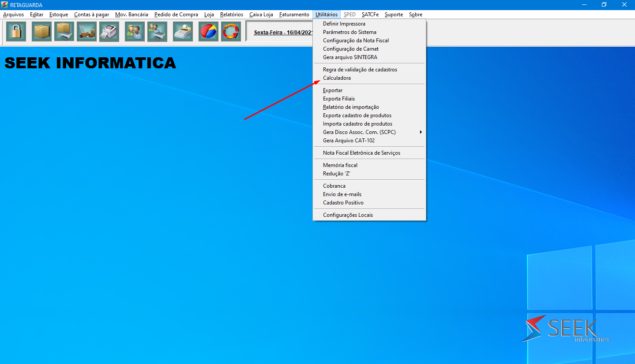635x364 pixels.
Task: Select Configuração da Nota Fiscal
Action: [x=369, y=41]
